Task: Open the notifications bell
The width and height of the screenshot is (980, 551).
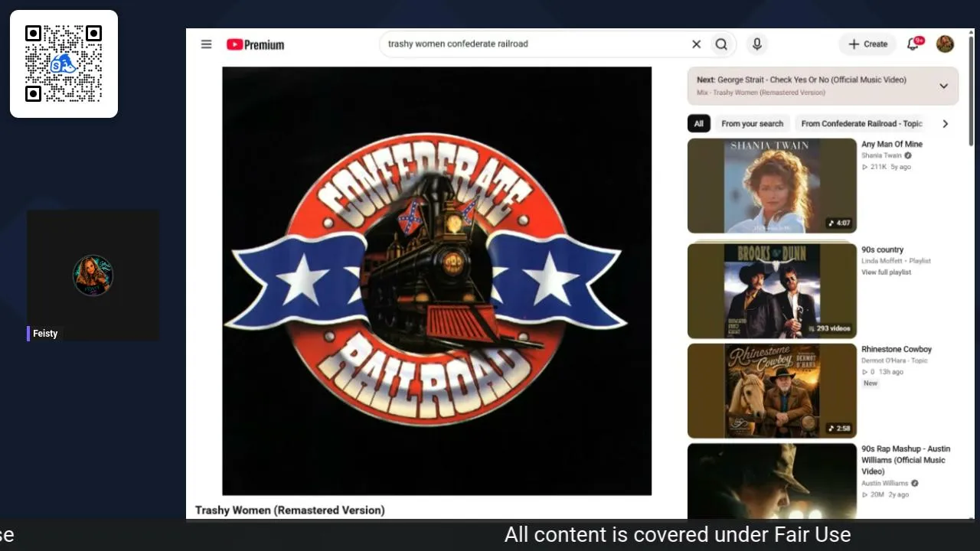Action: [x=913, y=44]
